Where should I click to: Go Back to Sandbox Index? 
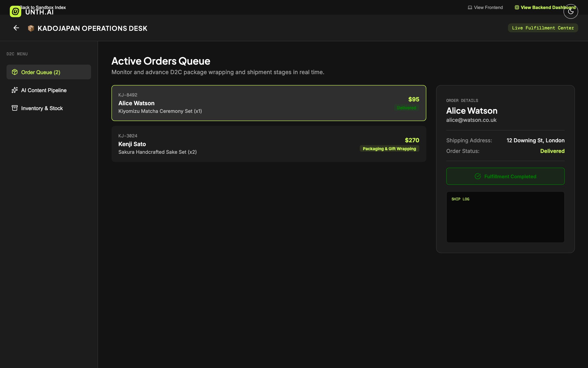[43, 7]
